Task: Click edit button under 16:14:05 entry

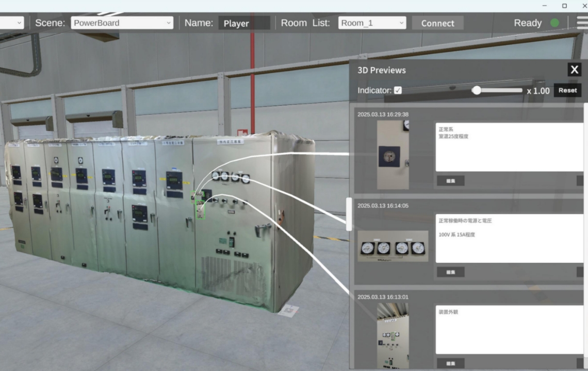Action: tap(450, 272)
